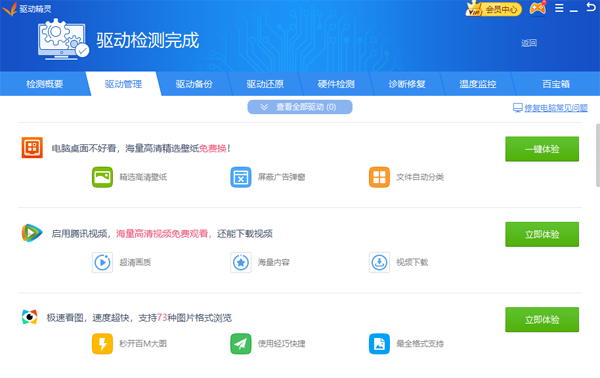The width and height of the screenshot is (600, 378).
Task: Click the 秒开百M大图 label
Action: coord(143,344)
